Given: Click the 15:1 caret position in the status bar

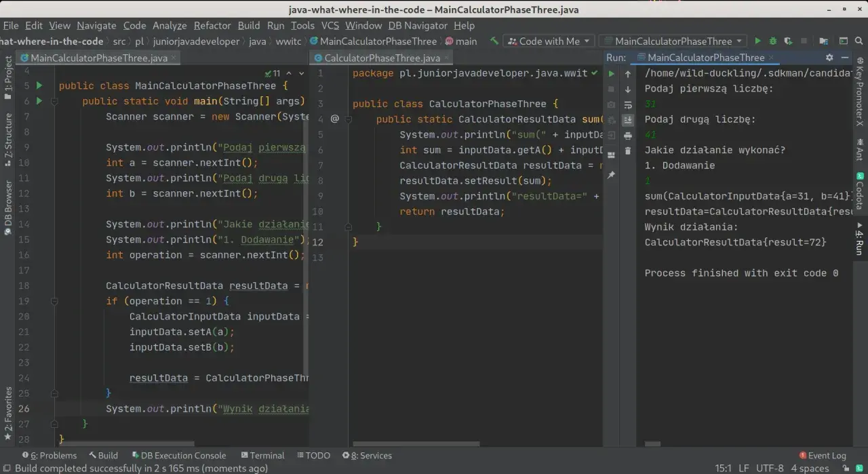Looking at the screenshot, I should pyautogui.click(x=723, y=468).
